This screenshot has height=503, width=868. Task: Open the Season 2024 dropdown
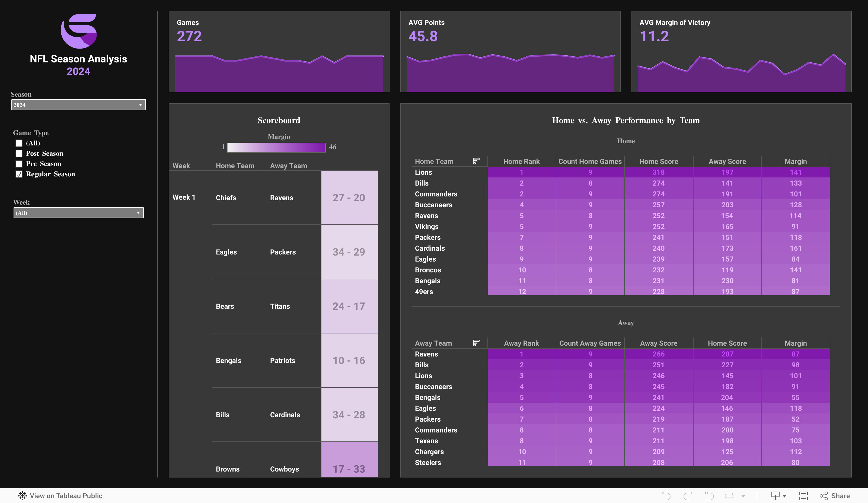79,105
